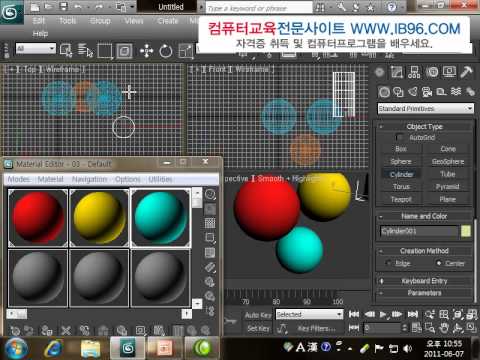Open Select by Name list tool

pyautogui.click(x=85, y=51)
